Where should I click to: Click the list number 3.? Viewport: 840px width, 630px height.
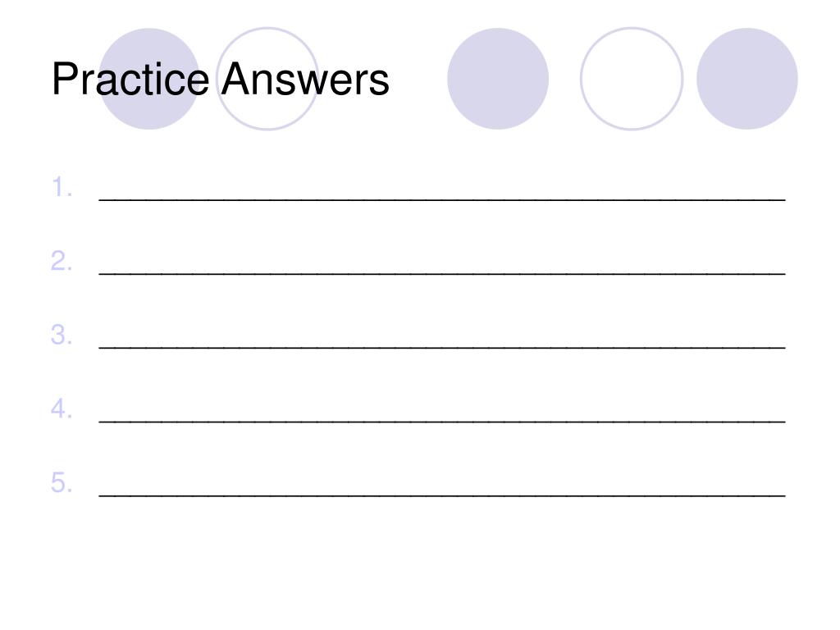62,335
